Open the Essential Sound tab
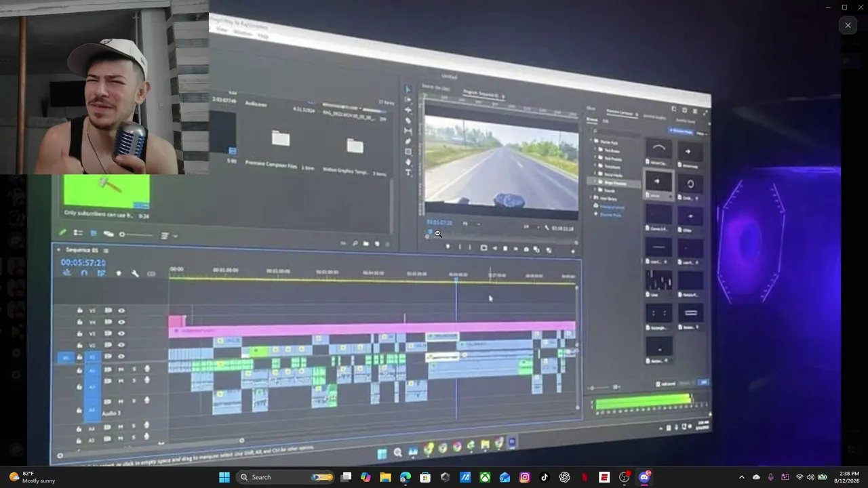This screenshot has width=868, height=488. [686, 121]
